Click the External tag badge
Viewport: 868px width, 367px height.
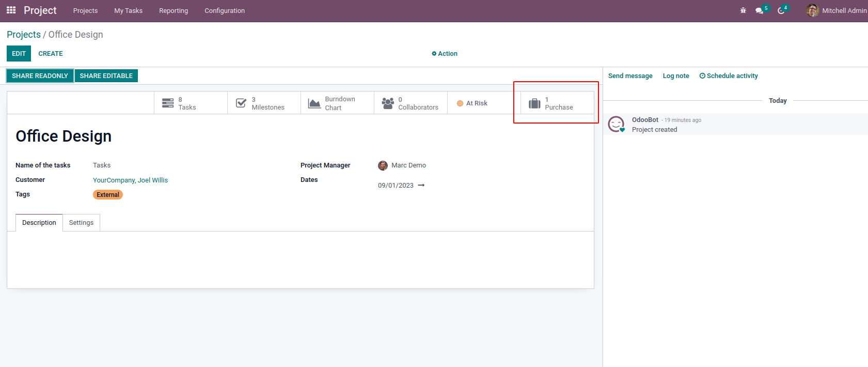[108, 195]
